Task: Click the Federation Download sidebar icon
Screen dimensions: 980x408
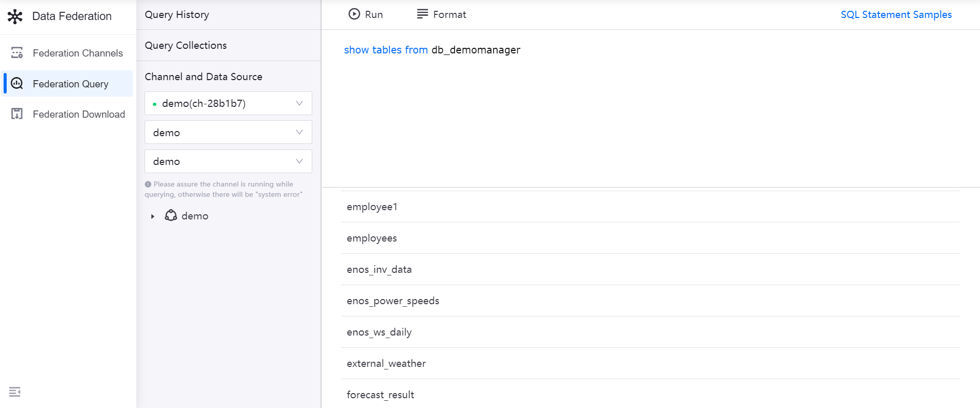Action: click(x=17, y=114)
